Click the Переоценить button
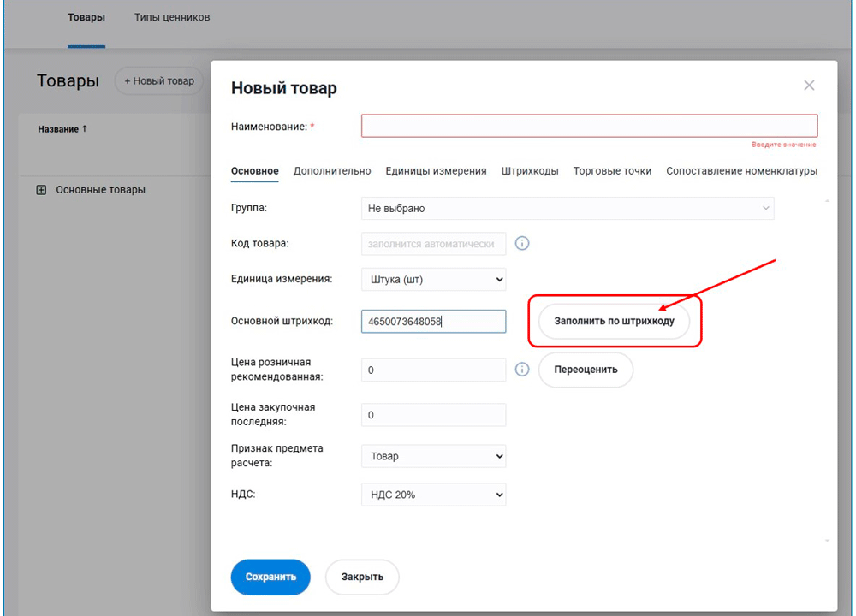This screenshot has height=616, width=856. (586, 370)
